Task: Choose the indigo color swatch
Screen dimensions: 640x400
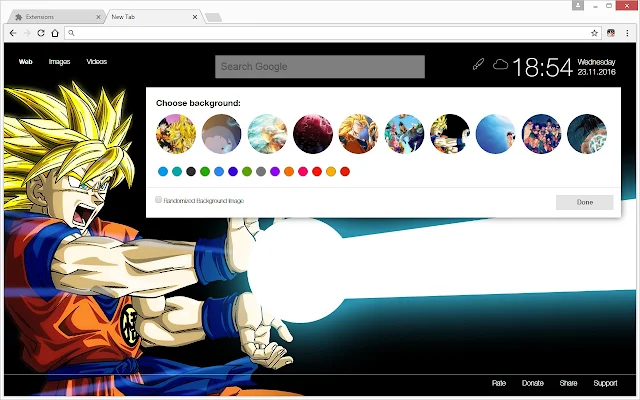Action: point(233,171)
